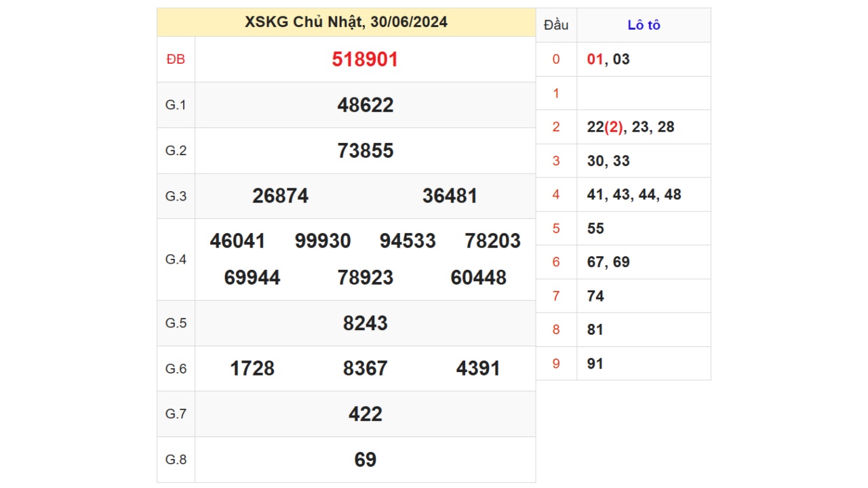Viewport: 868px width, 488px height.
Task: Click head digit 4 in Đầu column
Action: [x=556, y=195]
